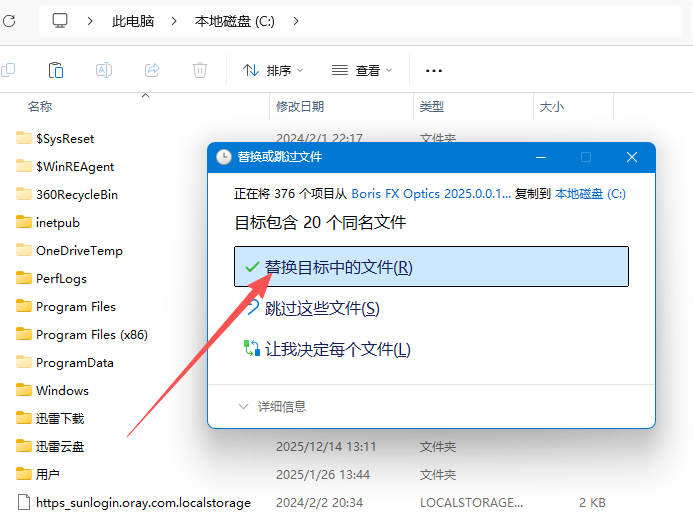Click the Share icon in toolbar

click(152, 70)
